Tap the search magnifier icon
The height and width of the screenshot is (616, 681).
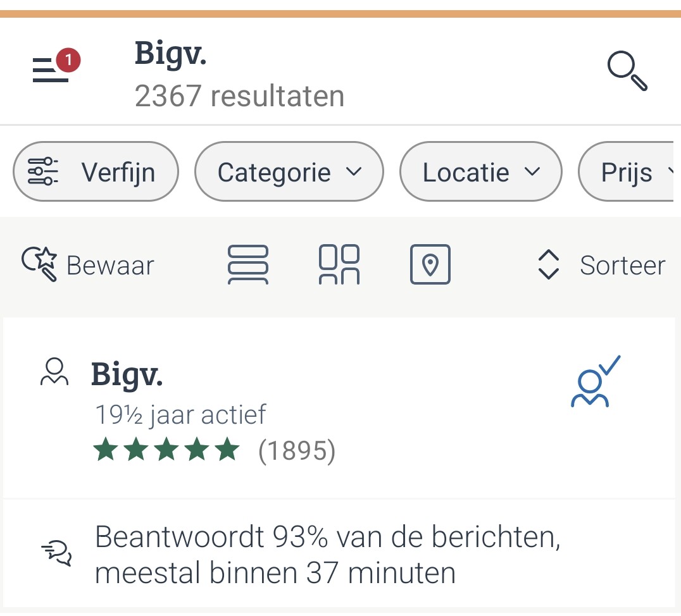tap(627, 71)
